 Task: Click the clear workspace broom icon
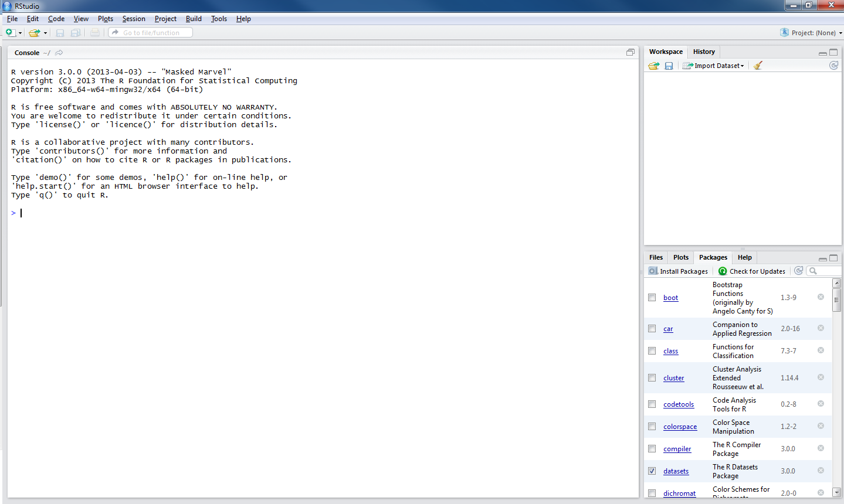point(758,66)
